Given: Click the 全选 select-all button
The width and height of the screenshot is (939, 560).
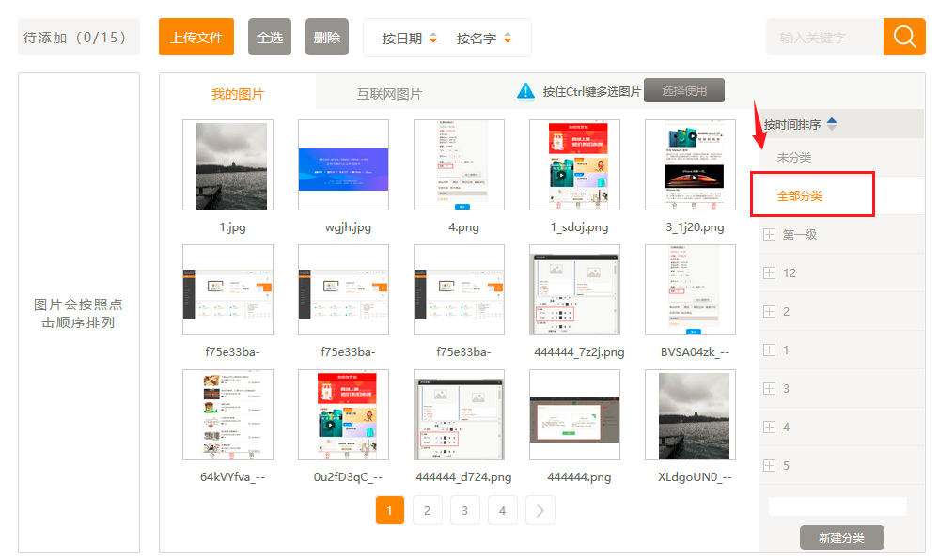Looking at the screenshot, I should [270, 38].
